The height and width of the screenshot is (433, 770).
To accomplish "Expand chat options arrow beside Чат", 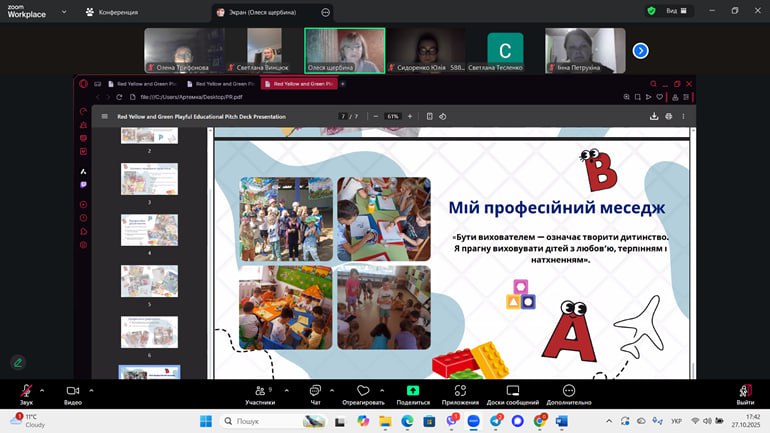I will click(332, 391).
